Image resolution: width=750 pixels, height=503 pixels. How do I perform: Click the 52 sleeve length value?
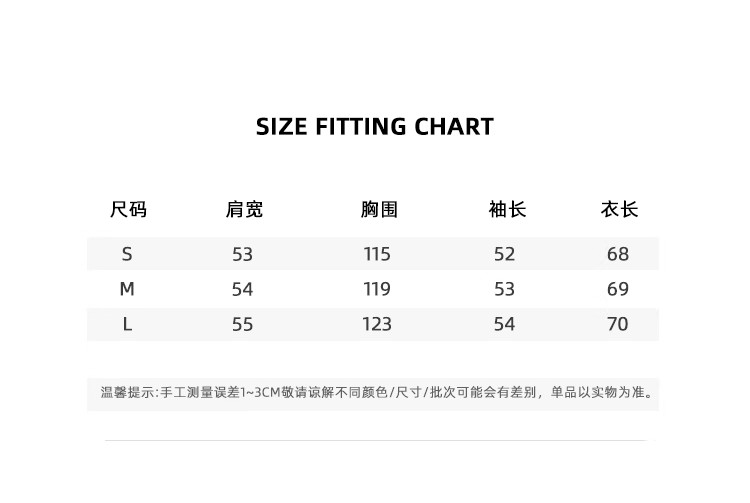click(505, 254)
